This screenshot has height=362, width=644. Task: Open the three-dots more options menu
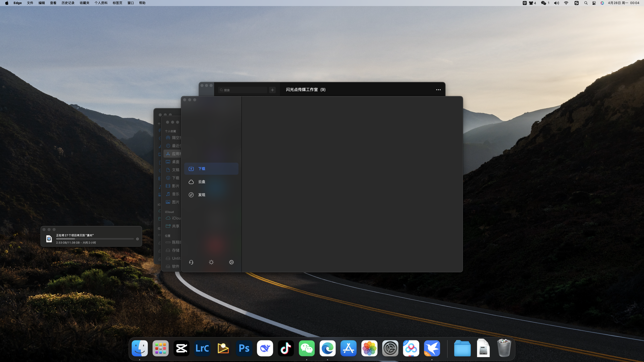click(x=438, y=90)
